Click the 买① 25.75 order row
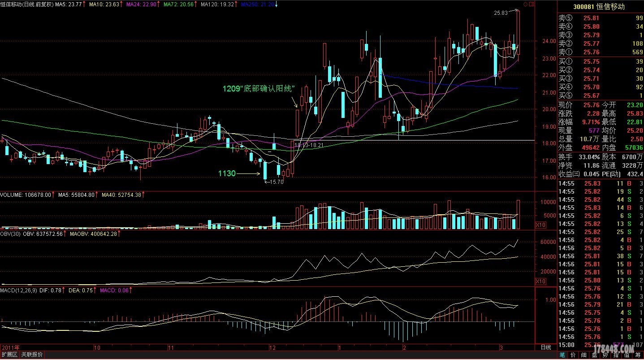The height and width of the screenshot is (360, 644). tap(601, 61)
